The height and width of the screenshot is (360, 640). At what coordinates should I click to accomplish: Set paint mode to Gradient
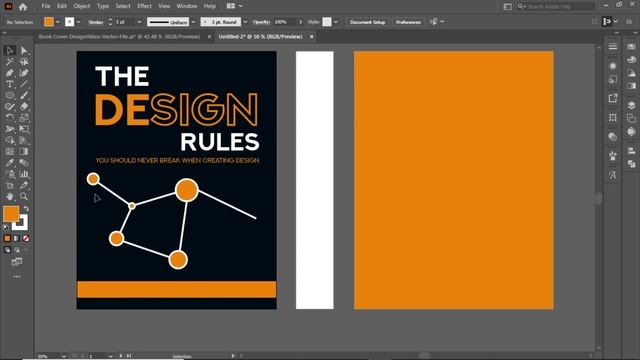16,238
